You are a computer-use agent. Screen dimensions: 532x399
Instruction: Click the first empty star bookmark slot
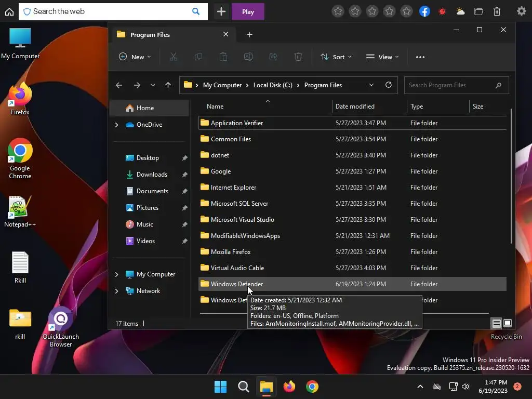(x=338, y=11)
